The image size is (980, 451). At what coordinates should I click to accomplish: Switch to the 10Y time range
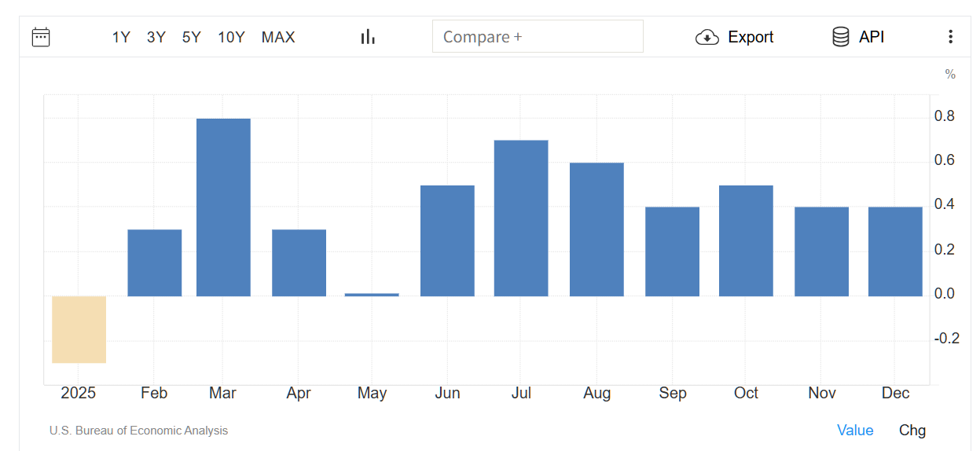click(x=231, y=37)
